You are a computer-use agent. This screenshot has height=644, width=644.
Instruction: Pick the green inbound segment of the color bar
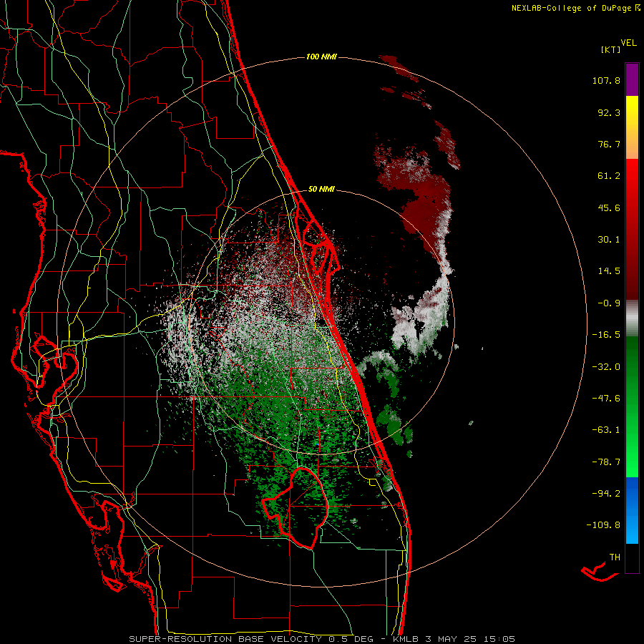coord(632,406)
